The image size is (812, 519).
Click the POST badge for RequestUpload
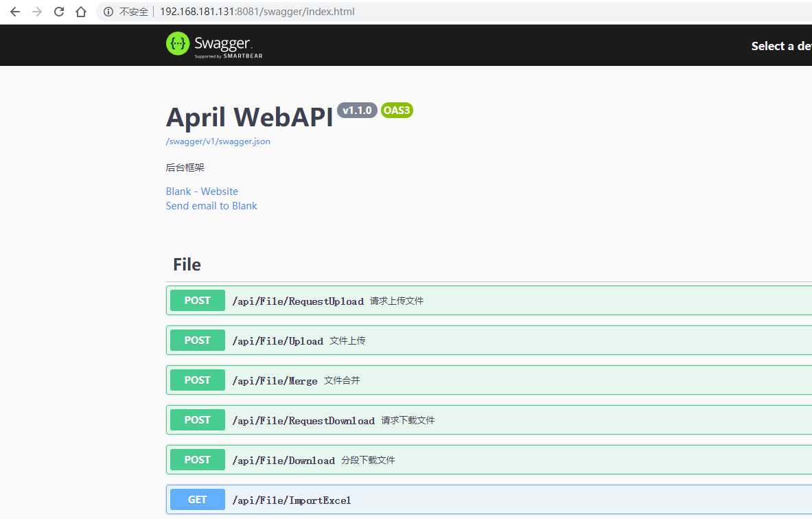pyautogui.click(x=197, y=301)
